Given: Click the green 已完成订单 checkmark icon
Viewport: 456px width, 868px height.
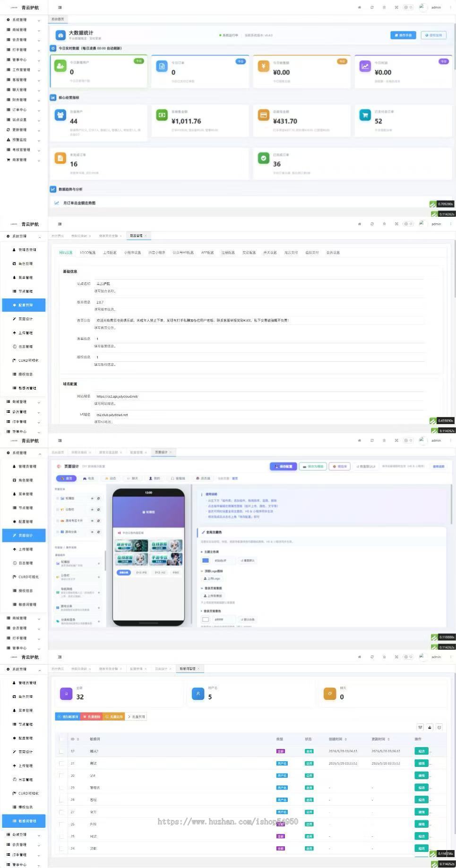Looking at the screenshot, I should [x=264, y=158].
